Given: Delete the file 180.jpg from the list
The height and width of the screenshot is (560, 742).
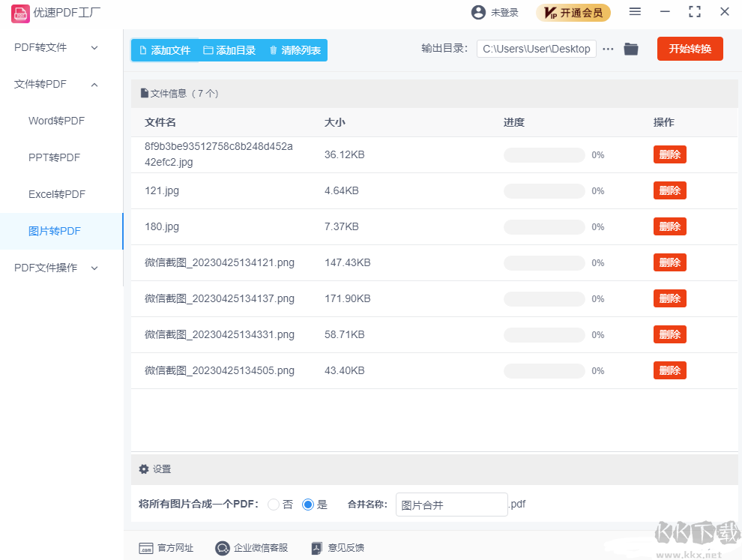Looking at the screenshot, I should pyautogui.click(x=669, y=226).
